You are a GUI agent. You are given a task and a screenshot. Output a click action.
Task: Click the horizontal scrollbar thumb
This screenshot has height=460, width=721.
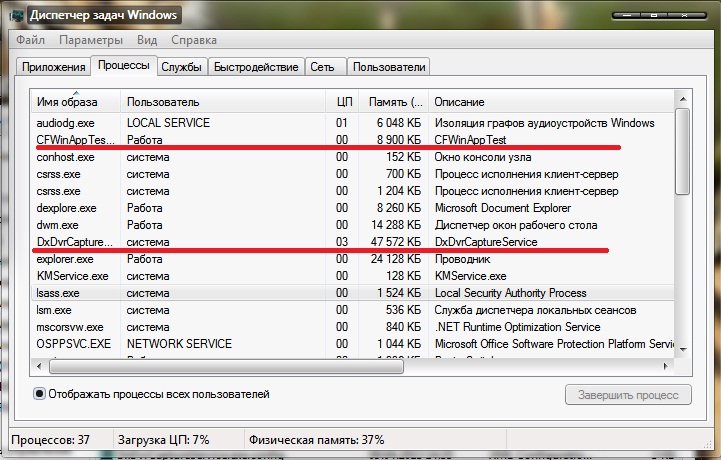(226, 367)
